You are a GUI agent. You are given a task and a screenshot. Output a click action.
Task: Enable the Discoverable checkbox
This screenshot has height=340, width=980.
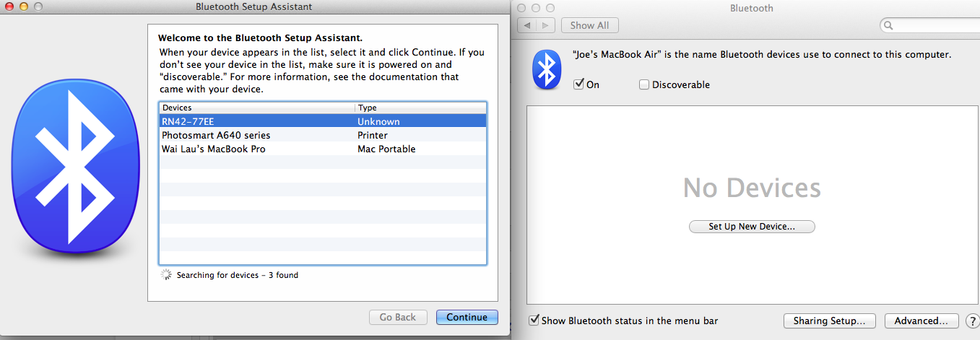coord(644,84)
